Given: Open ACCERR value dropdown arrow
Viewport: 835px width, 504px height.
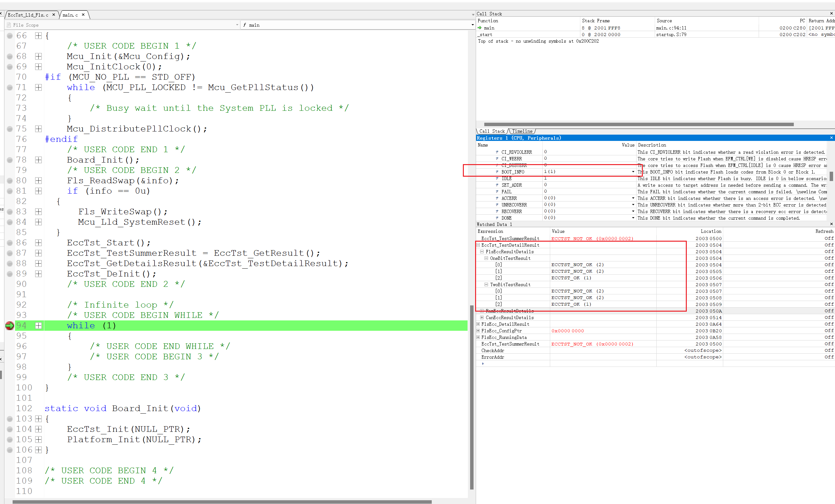Looking at the screenshot, I should [633, 198].
